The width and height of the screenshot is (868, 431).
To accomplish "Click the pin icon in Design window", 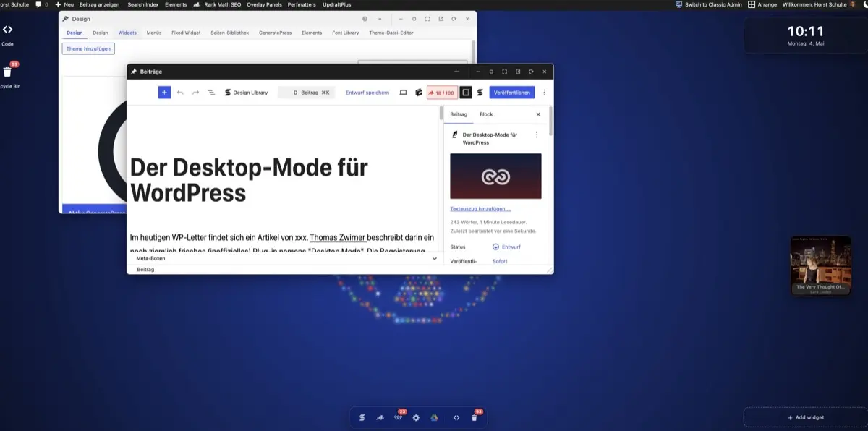I will coord(66,19).
